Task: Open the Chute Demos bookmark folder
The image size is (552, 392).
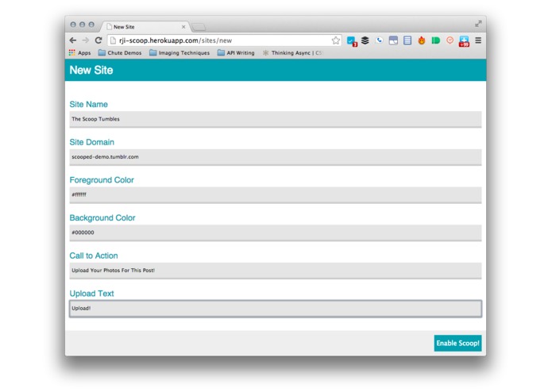Action: pos(120,52)
